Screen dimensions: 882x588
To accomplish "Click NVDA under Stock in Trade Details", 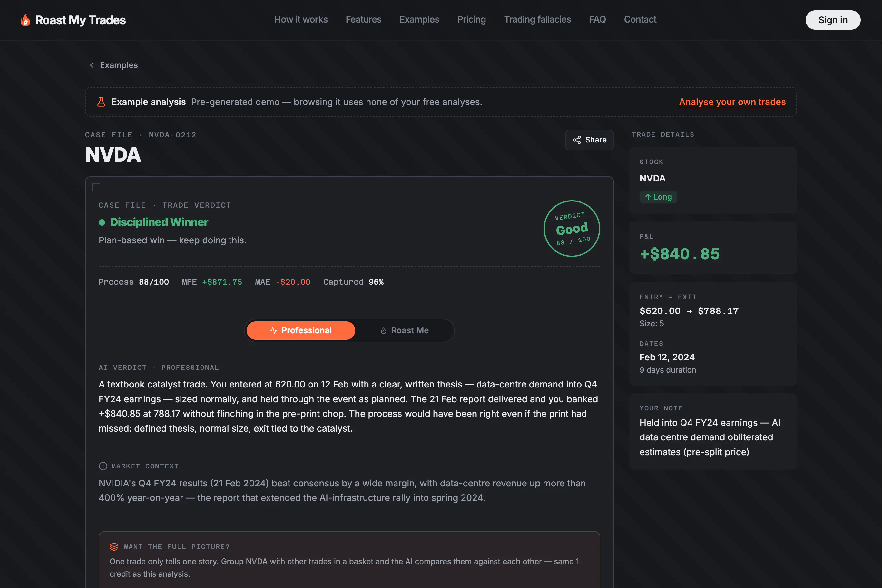I will 652,179.
